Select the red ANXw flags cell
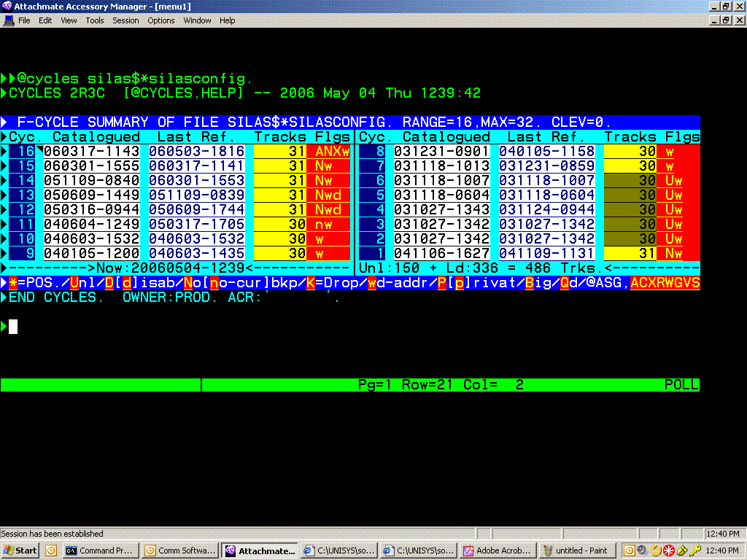The image size is (747, 560). [332, 152]
